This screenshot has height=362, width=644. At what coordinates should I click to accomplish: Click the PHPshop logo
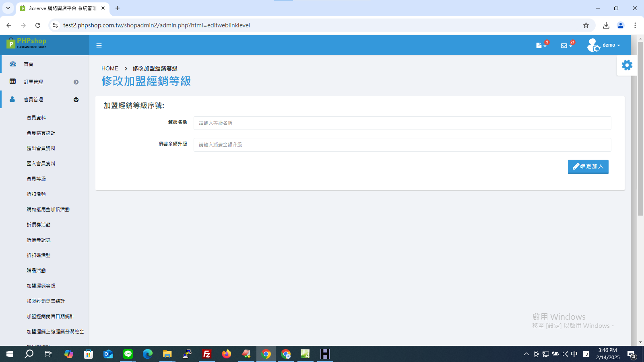(x=27, y=43)
